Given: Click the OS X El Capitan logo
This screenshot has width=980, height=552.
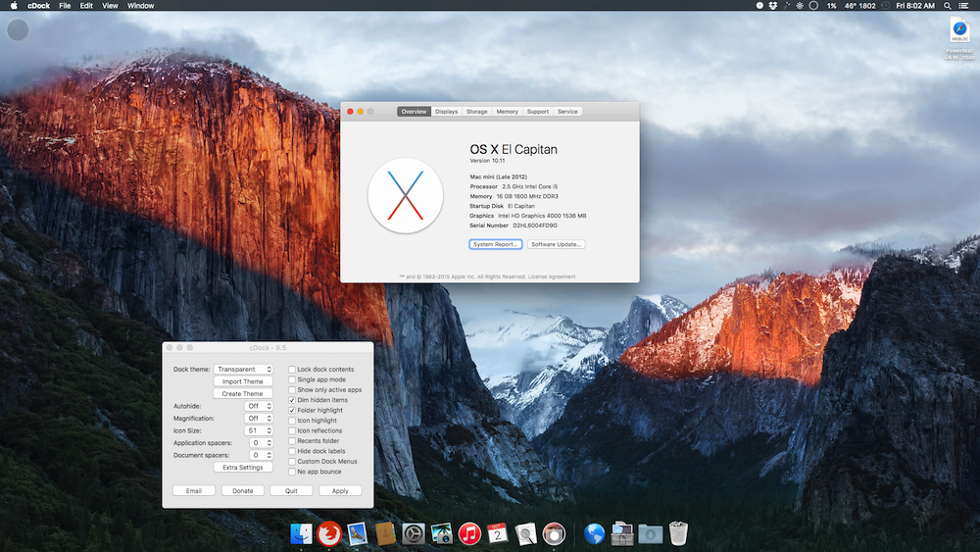Looking at the screenshot, I should (x=406, y=196).
